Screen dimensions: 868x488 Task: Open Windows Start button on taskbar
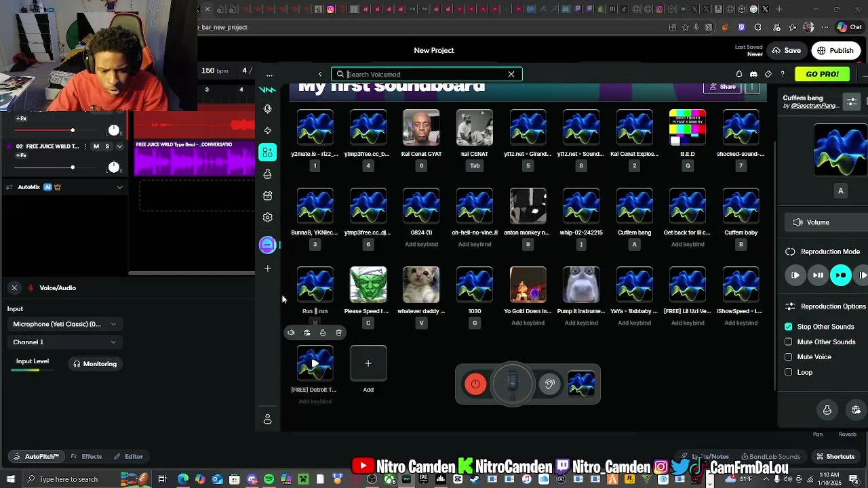tap(10, 479)
